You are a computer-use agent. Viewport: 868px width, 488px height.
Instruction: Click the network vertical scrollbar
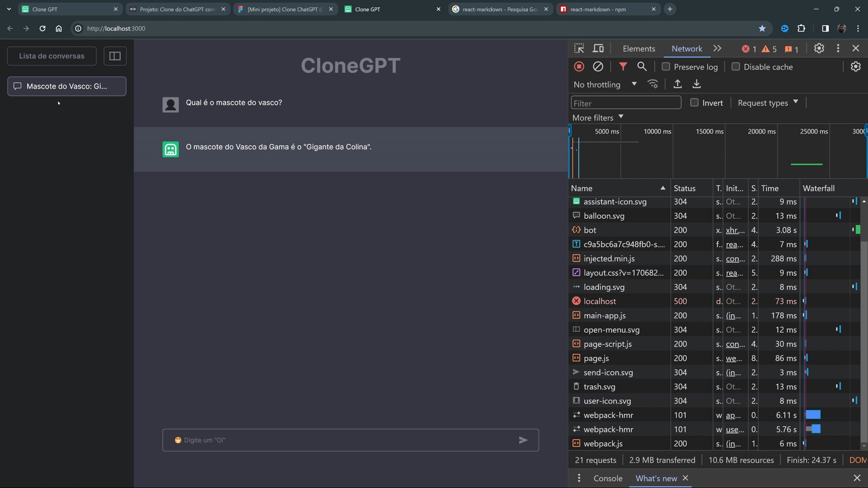863,339
